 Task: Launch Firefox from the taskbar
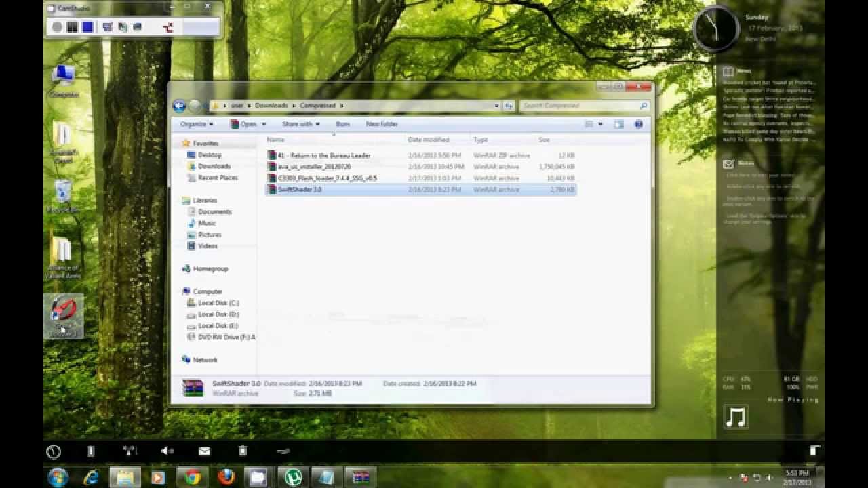pyautogui.click(x=226, y=477)
